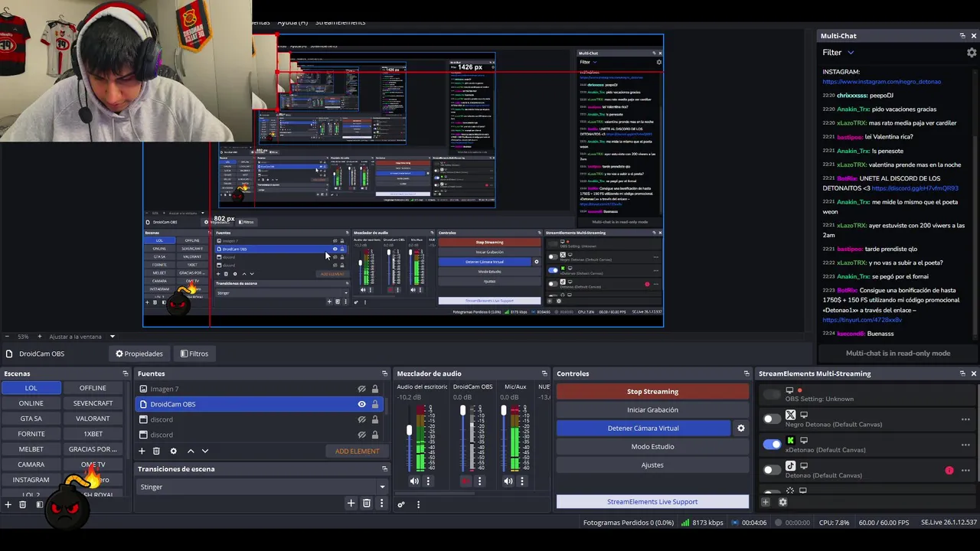Add a new source with plus icon
This screenshot has height=551, width=980.
point(142,452)
